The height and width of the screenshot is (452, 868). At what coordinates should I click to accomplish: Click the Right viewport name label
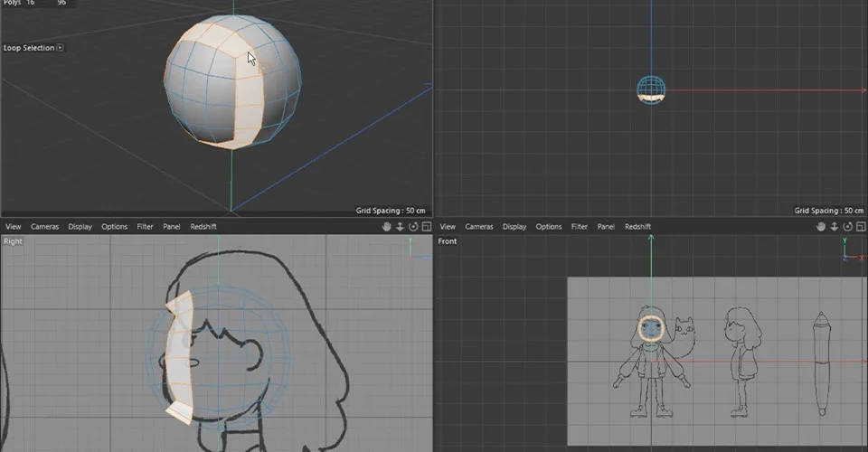click(x=13, y=241)
